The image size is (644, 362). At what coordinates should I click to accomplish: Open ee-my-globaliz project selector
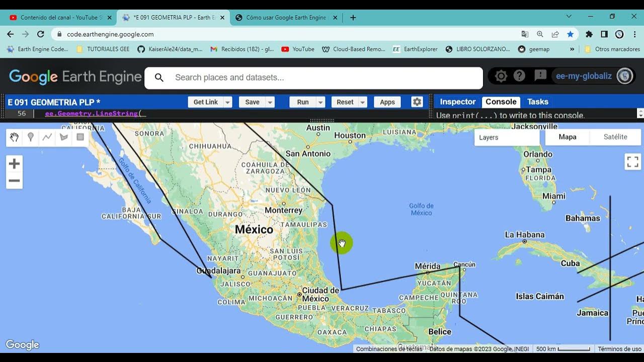click(584, 76)
